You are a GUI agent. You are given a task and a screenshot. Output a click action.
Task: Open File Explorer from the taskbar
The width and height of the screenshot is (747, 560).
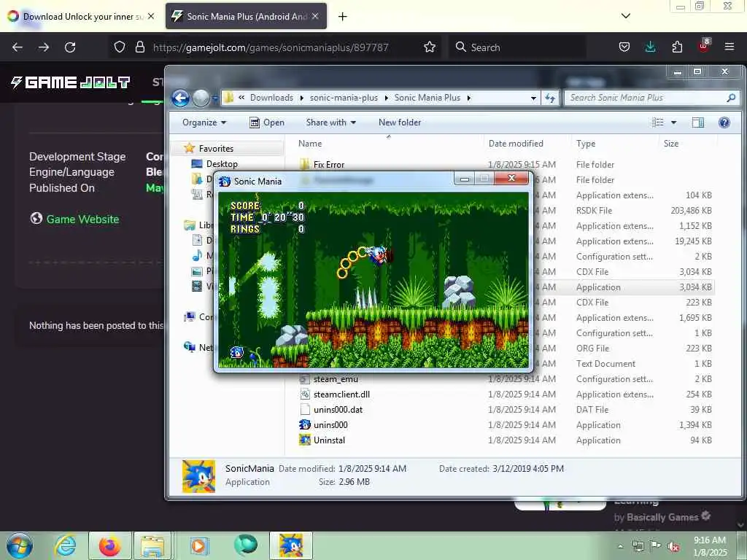[152, 545]
